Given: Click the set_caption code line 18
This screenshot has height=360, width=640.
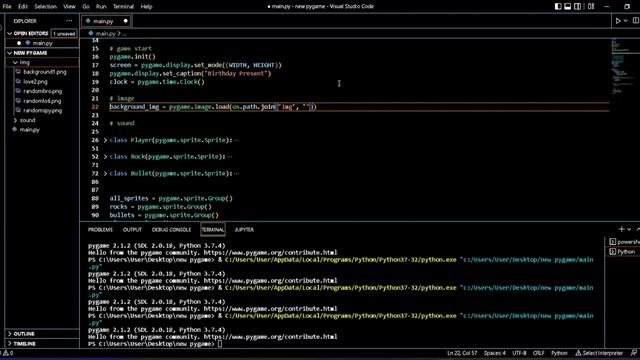Looking at the screenshot, I should point(190,73).
